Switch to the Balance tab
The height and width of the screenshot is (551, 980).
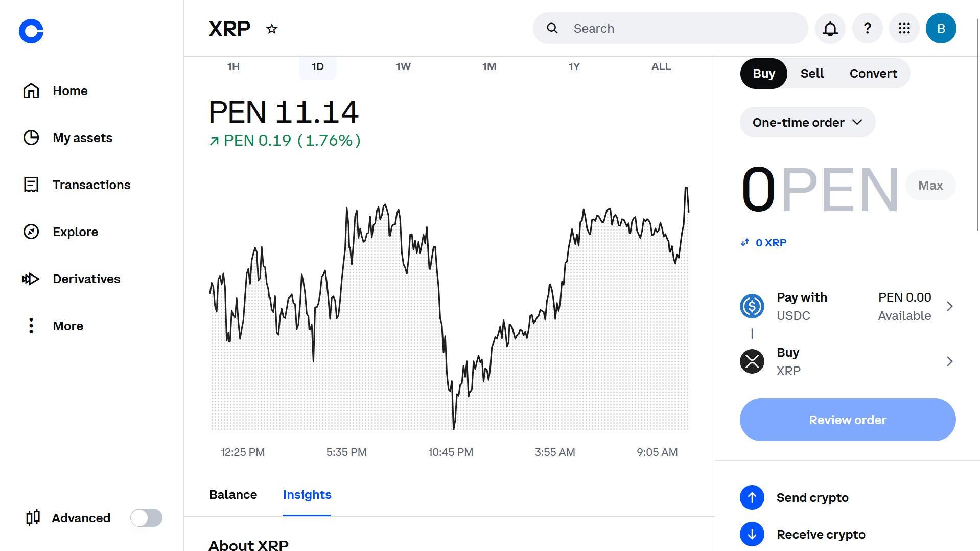233,495
